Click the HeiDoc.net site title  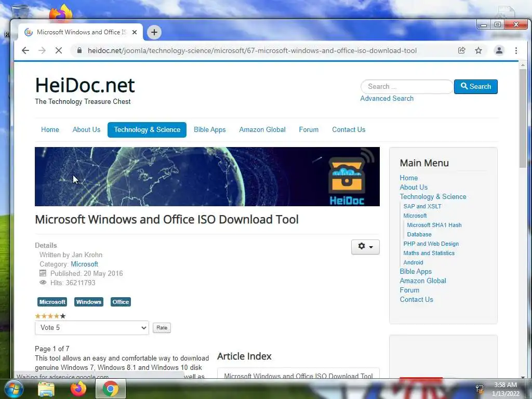click(x=85, y=85)
